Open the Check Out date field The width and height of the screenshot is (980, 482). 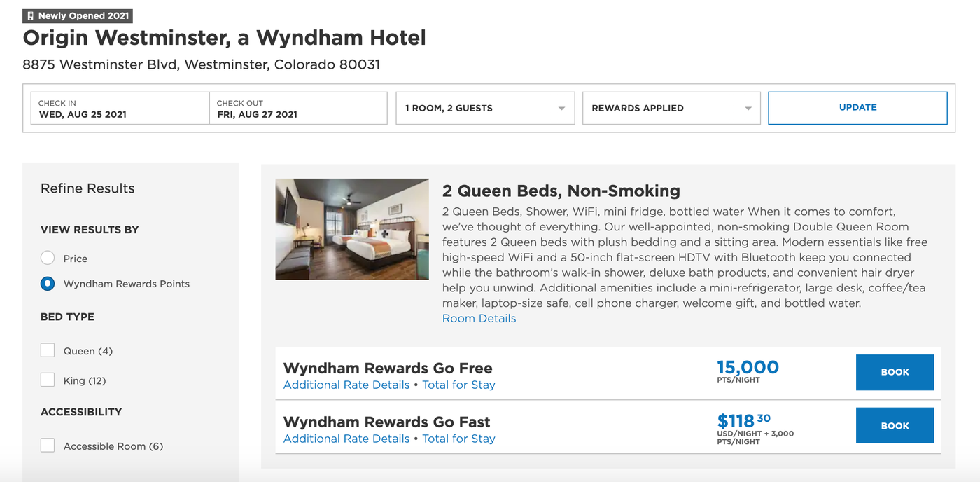(x=298, y=108)
